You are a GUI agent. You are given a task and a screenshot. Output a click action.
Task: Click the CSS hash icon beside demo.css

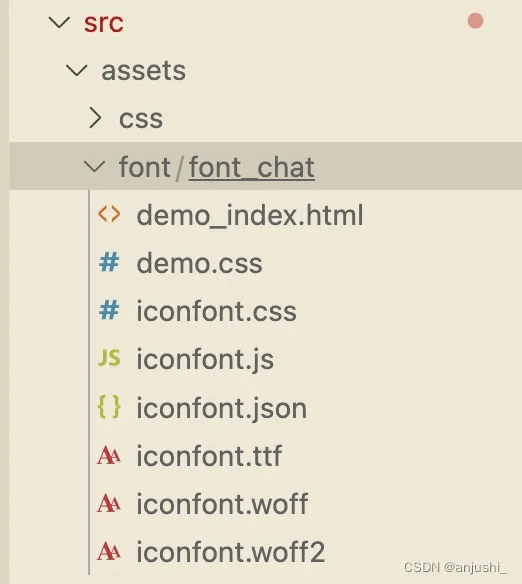(x=109, y=262)
